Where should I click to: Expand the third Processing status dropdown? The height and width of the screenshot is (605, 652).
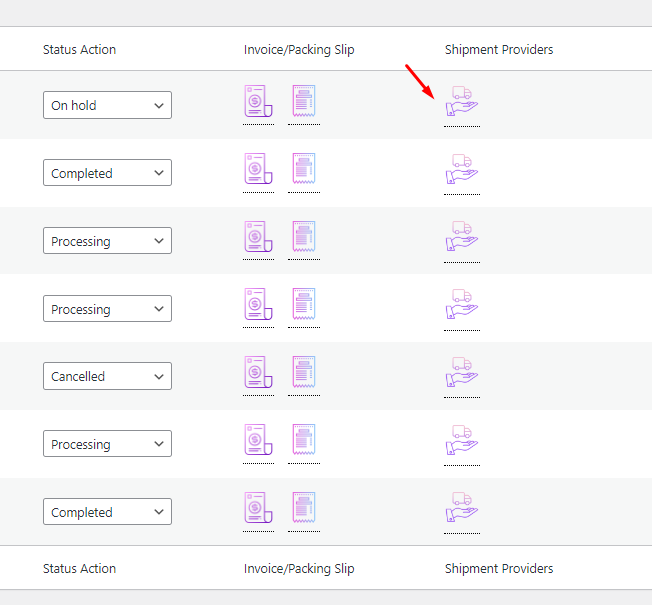(x=107, y=444)
